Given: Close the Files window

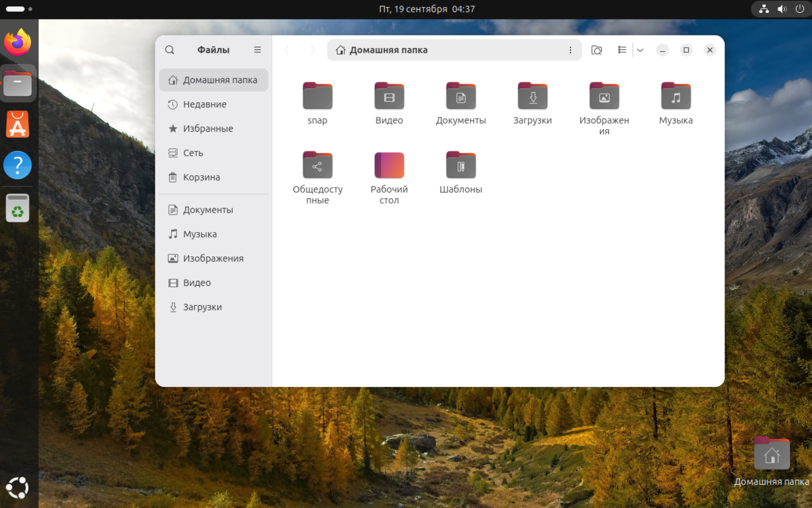Looking at the screenshot, I should click(x=709, y=50).
